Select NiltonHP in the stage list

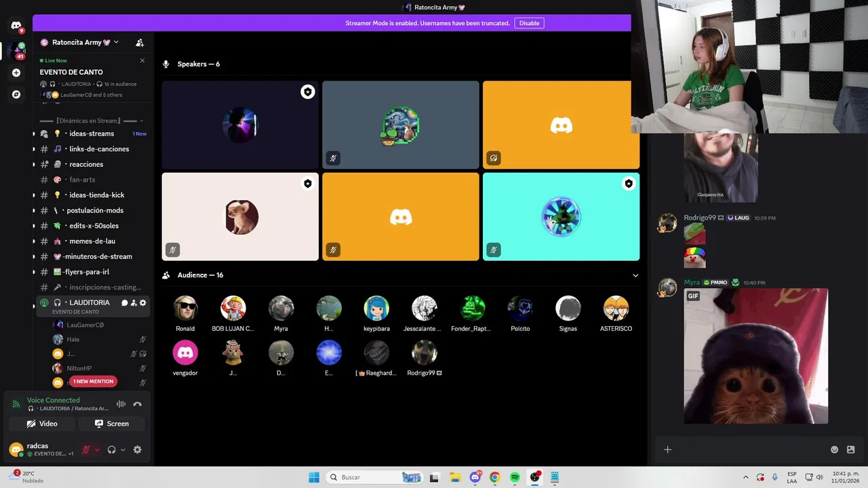(x=99, y=368)
